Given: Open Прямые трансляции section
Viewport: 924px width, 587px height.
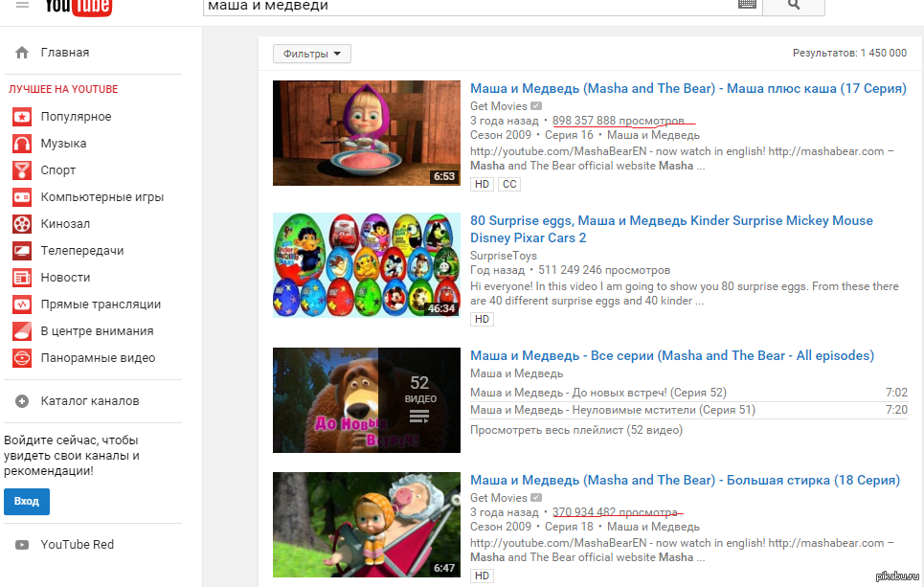Looking at the screenshot, I should coord(101,305).
